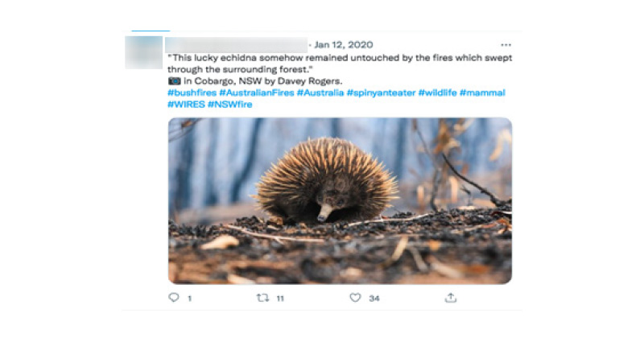Like the tweet with heart icon
Screen dimensions: 644x342
point(355,298)
